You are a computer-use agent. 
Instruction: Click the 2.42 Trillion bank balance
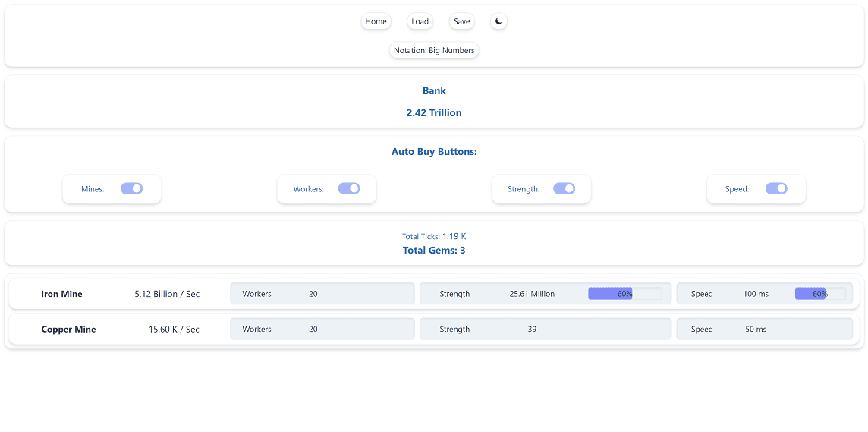pos(434,112)
